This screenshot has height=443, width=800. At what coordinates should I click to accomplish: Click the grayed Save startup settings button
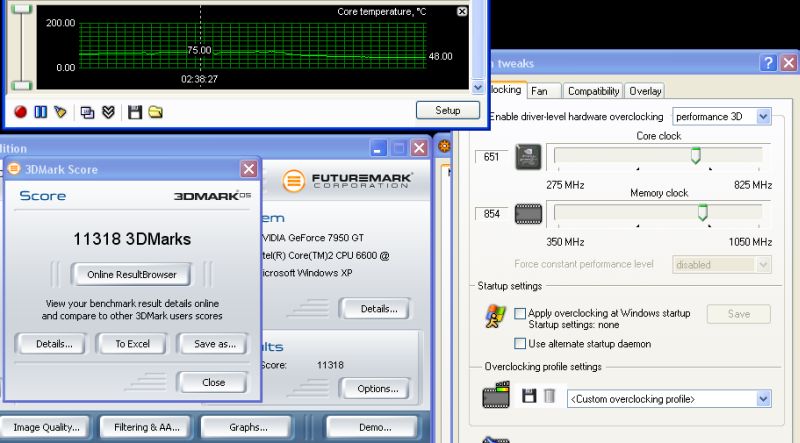click(738, 314)
